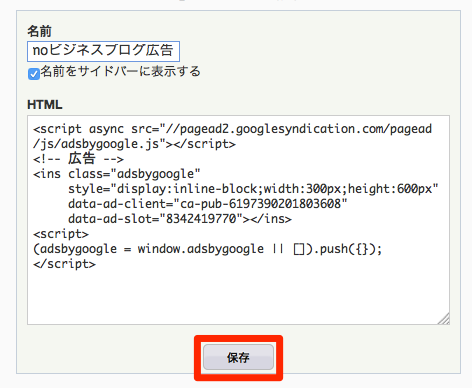Click the closing </script> tag line

[64, 264]
